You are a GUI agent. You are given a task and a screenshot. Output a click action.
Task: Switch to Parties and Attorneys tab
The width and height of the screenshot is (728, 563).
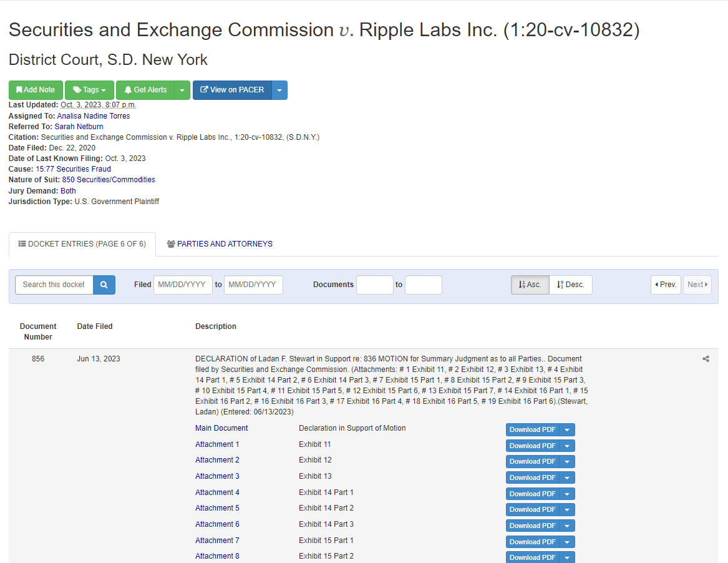tap(220, 244)
